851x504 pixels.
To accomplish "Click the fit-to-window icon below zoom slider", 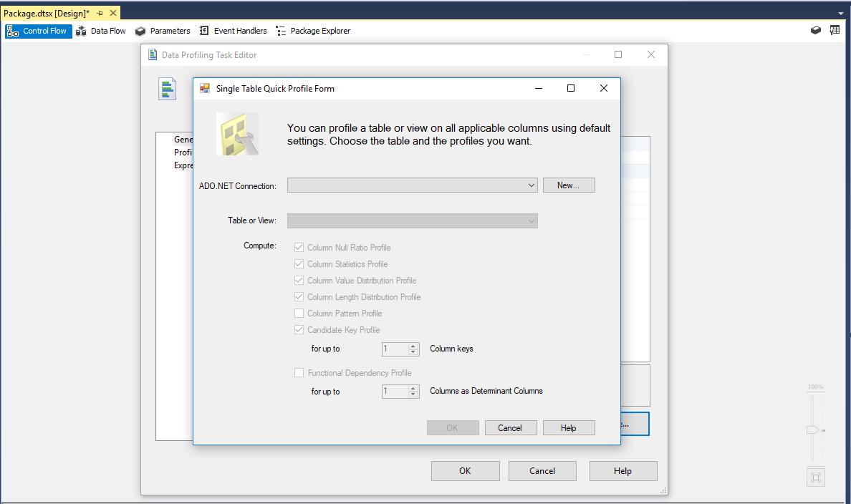I will click(815, 477).
